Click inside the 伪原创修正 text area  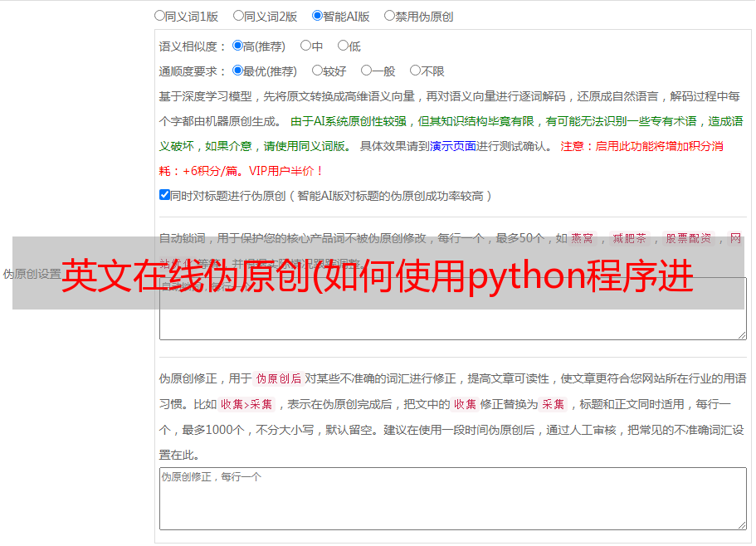pyautogui.click(x=453, y=499)
